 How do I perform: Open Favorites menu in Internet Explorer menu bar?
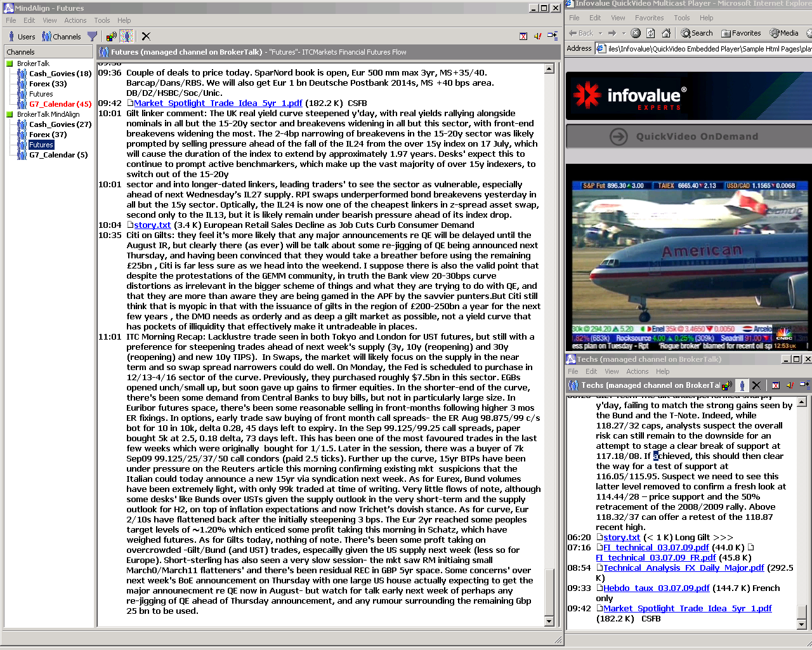649,18
